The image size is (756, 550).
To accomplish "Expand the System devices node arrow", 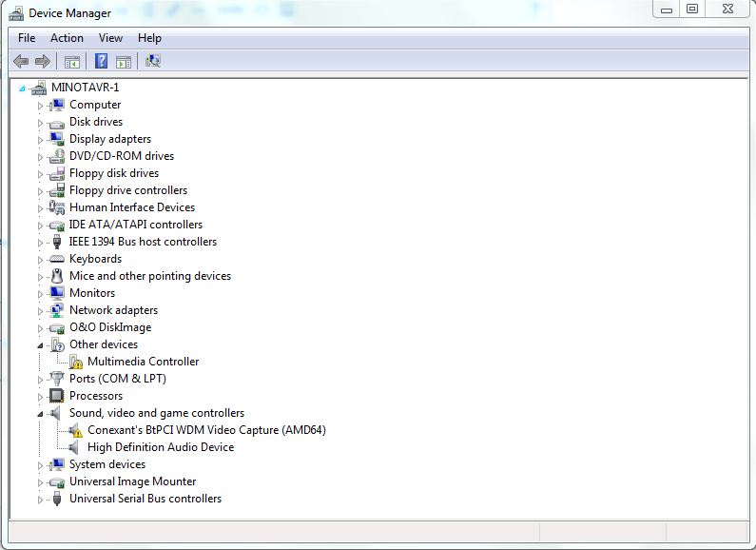I will [x=40, y=465].
